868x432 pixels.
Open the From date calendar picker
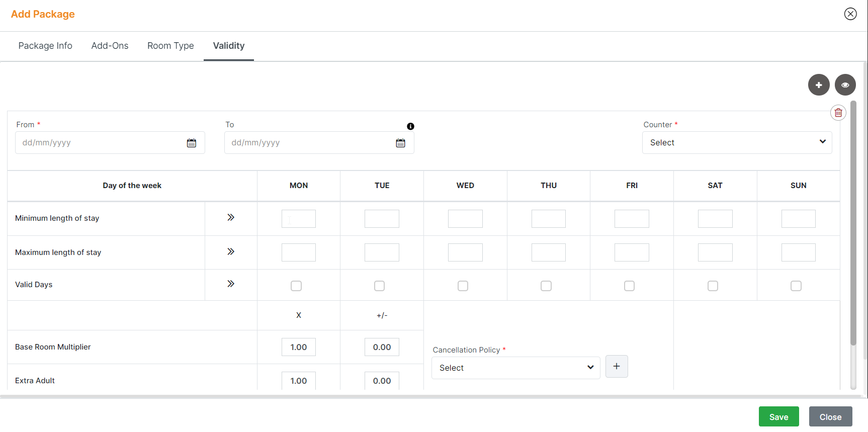point(192,143)
